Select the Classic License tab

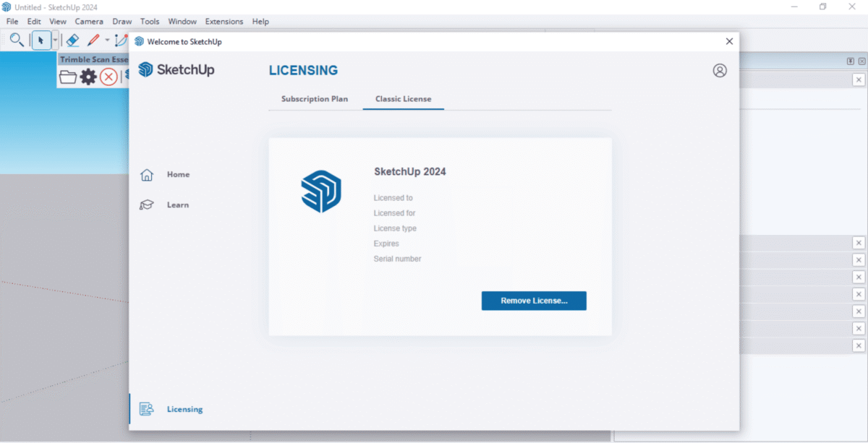point(403,99)
